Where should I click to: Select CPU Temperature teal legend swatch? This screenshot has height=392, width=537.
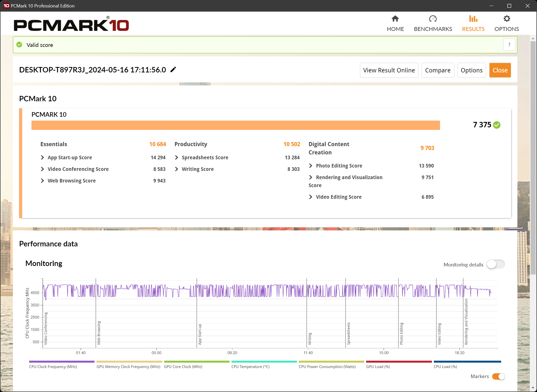click(264, 362)
